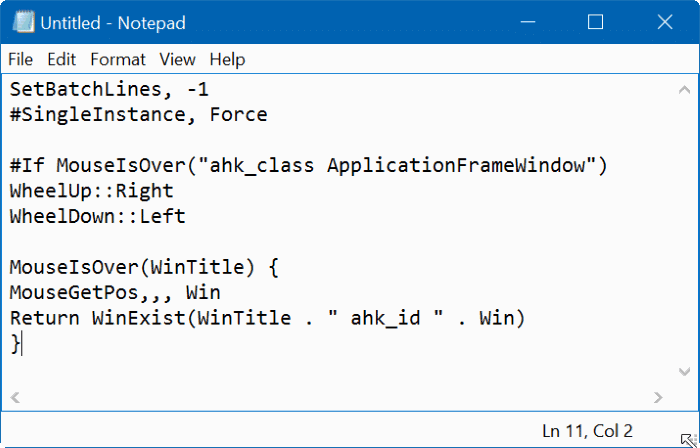Click the word ApplicationFrameWindow in editor
Screen dimensions: 700x448
point(456,166)
